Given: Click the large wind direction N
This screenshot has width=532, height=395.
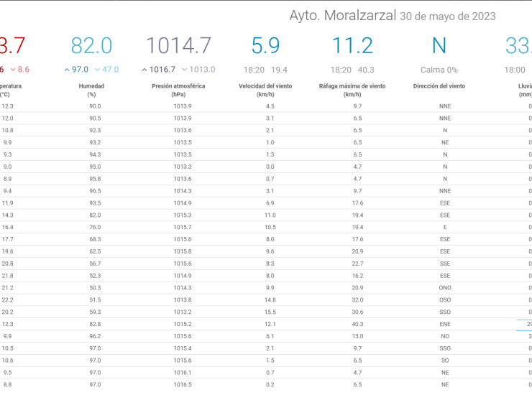Looking at the screenshot, I should (x=439, y=45).
